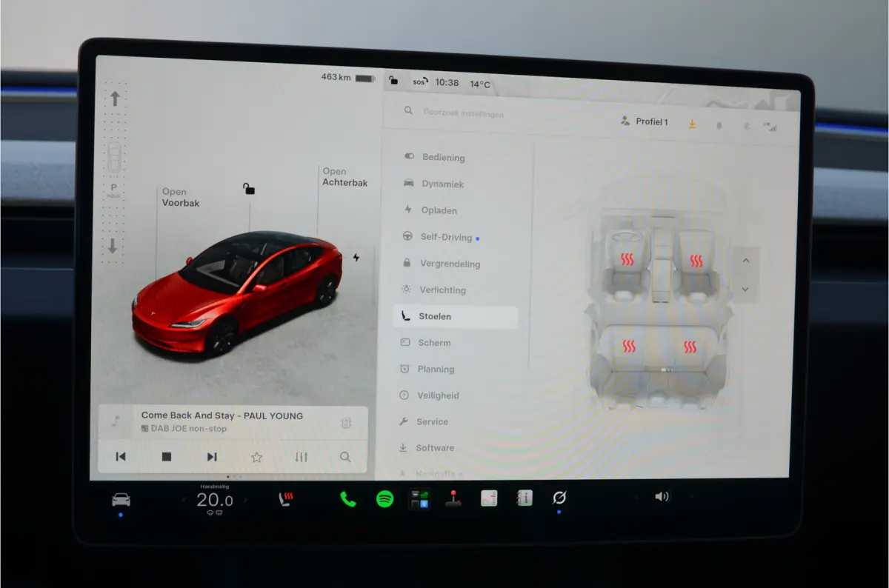The width and height of the screenshot is (889, 588).
Task: Add current station to favorites star
Action: click(256, 457)
